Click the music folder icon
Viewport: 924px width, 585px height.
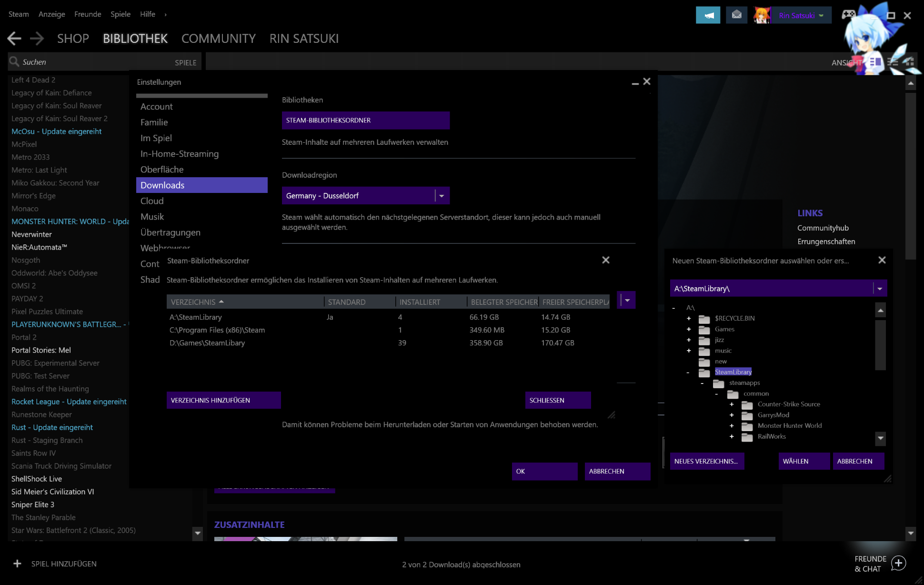[704, 351]
